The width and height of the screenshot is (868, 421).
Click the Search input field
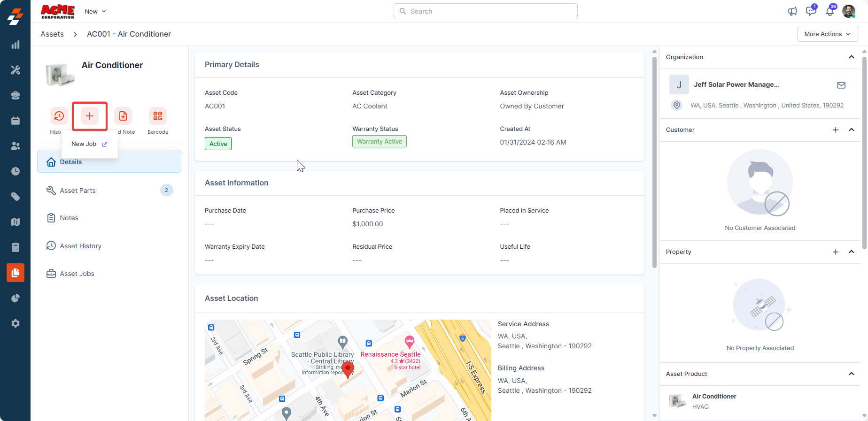pyautogui.click(x=485, y=11)
